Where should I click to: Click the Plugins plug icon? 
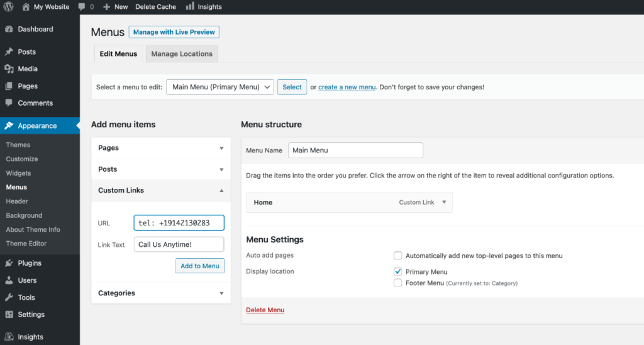tap(9, 263)
